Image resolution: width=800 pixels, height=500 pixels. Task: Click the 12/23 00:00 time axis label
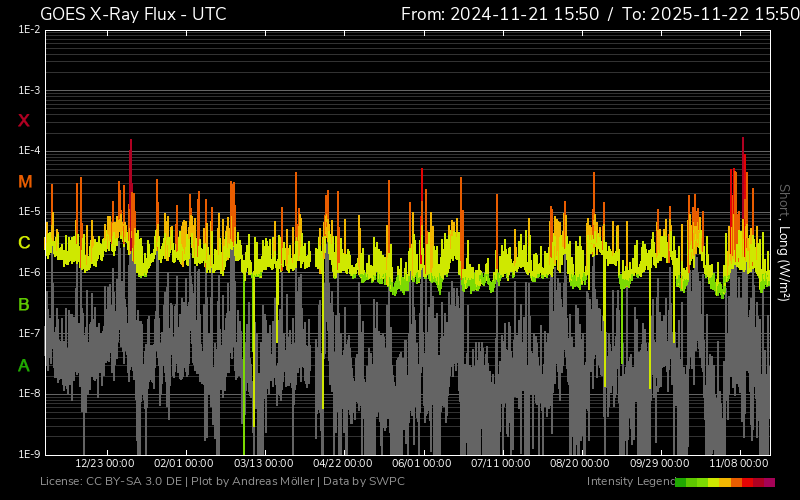point(105,464)
